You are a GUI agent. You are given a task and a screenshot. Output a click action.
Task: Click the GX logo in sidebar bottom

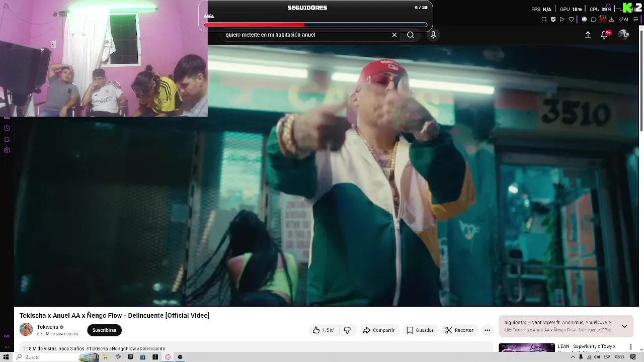[7, 336]
